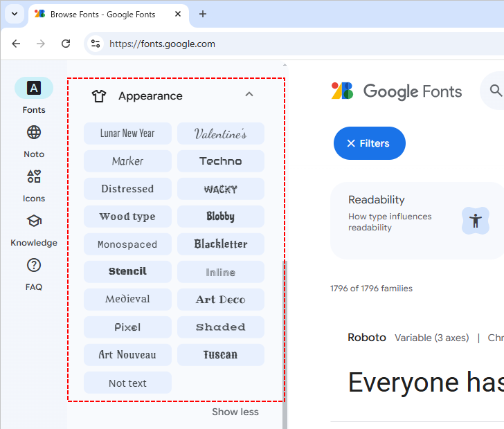Screen dimensions: 504x429
Task: Open the FAQ question mark icon
Action: (34, 265)
